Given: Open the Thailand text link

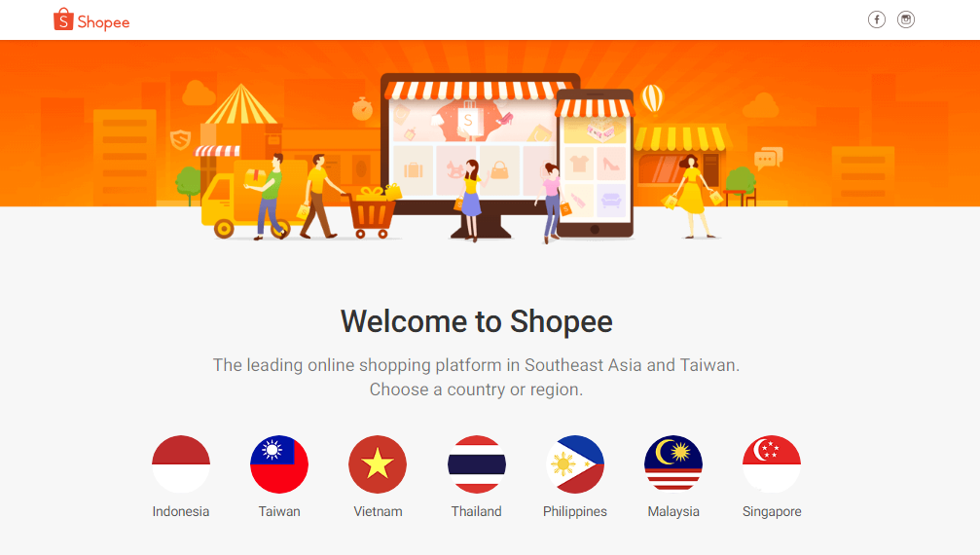Looking at the screenshot, I should 476,511.
